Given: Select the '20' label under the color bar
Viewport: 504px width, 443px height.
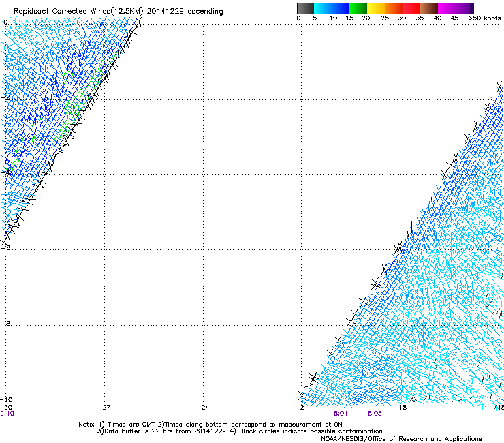Looking at the screenshot, I should click(366, 18).
